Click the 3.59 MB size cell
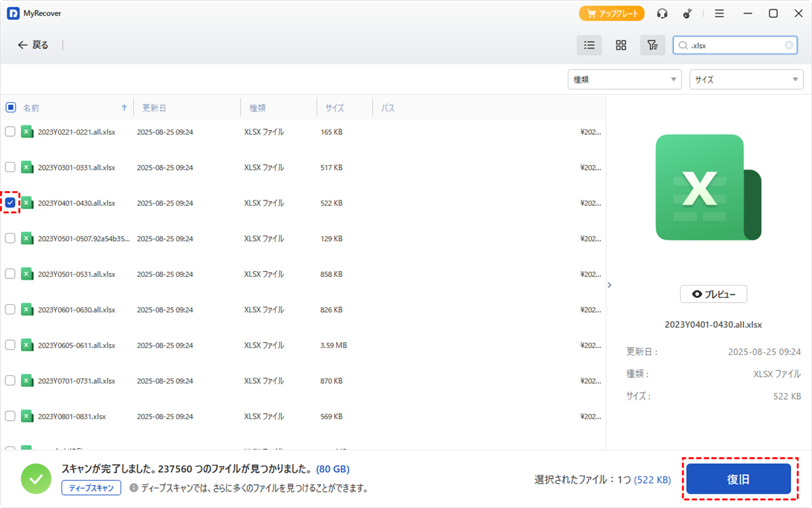This screenshot has height=508, width=812. [x=334, y=345]
